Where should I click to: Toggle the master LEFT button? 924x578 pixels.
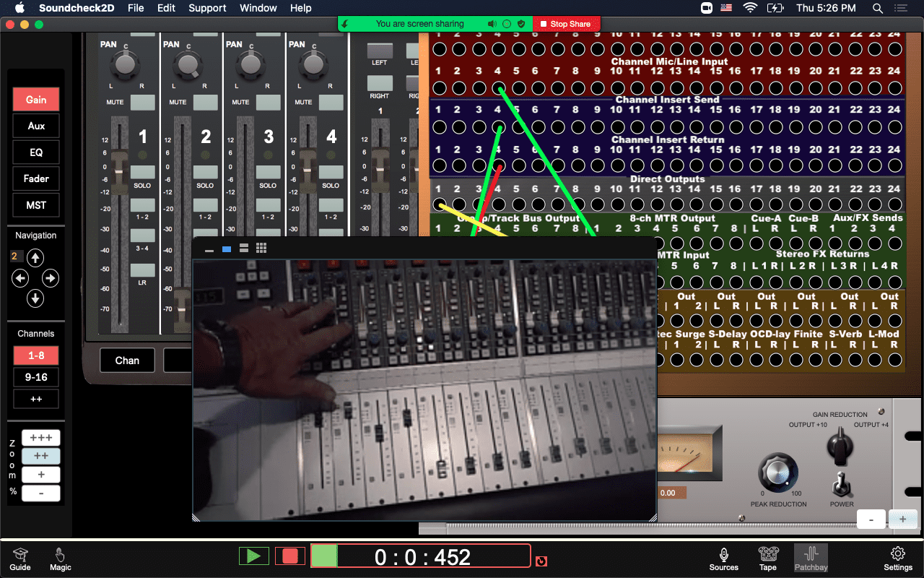click(x=380, y=51)
